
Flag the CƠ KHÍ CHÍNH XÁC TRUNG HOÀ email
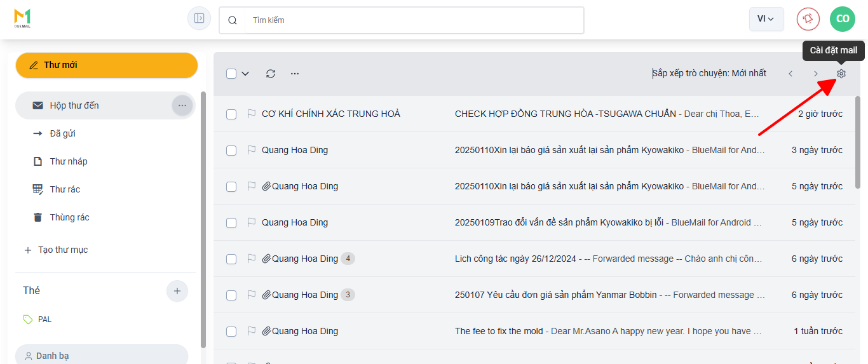pos(252,114)
